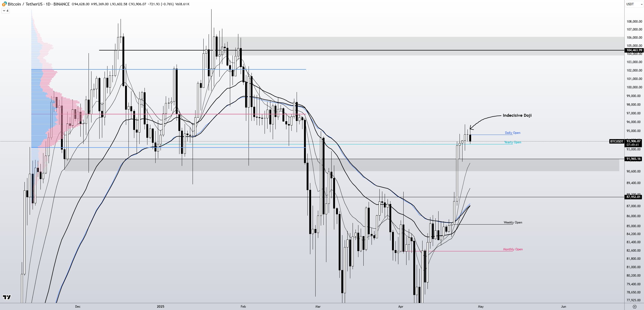Click the BTCUSDT current price tag
644x310 pixels.
pos(616,141)
